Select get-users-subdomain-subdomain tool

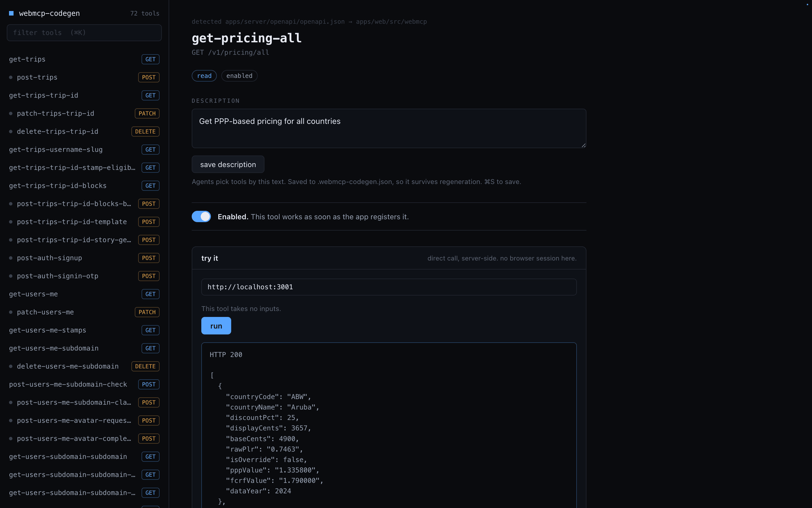tap(84, 457)
